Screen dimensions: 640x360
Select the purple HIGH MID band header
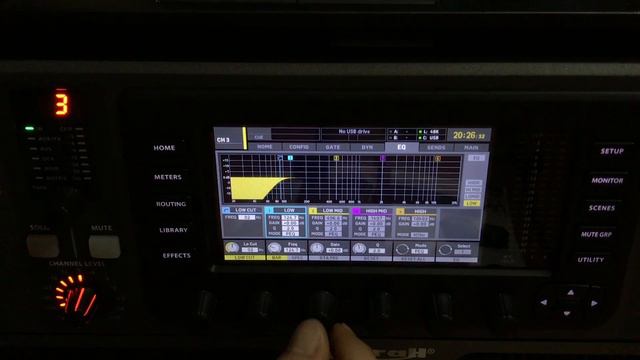372,211
